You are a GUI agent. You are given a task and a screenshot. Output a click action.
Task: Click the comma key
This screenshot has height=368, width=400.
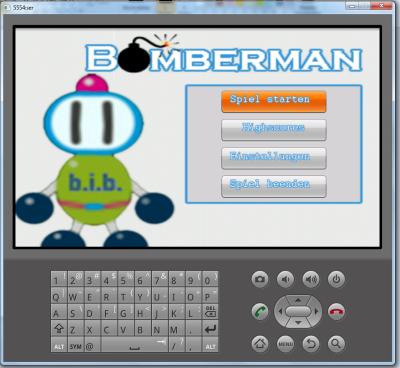point(193,346)
